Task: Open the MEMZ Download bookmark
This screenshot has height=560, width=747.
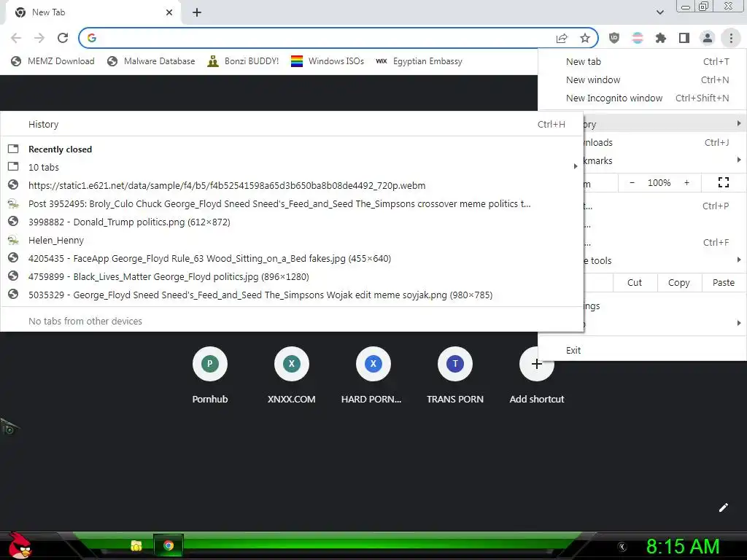Action: pos(53,61)
